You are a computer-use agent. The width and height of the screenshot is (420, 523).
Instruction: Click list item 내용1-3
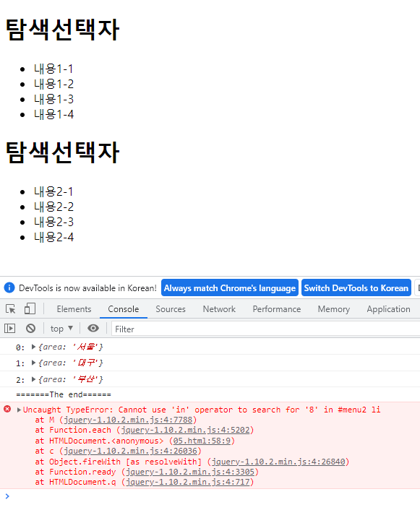[53, 99]
